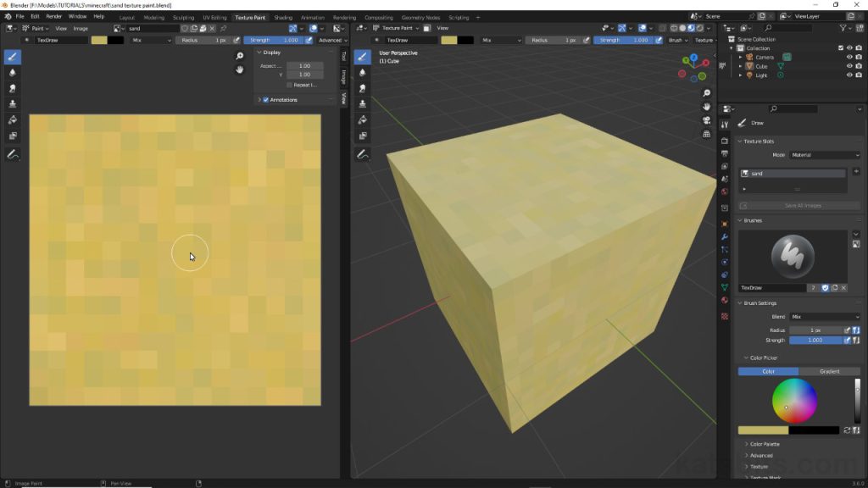Collapse the Collection in the Outliner
868x488 pixels.
point(731,48)
